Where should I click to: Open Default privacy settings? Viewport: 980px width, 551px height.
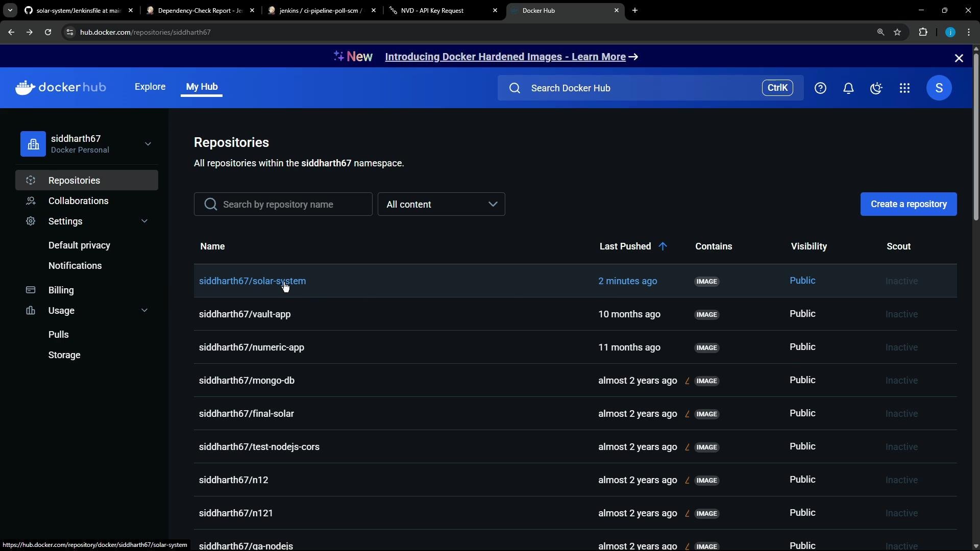79,245
